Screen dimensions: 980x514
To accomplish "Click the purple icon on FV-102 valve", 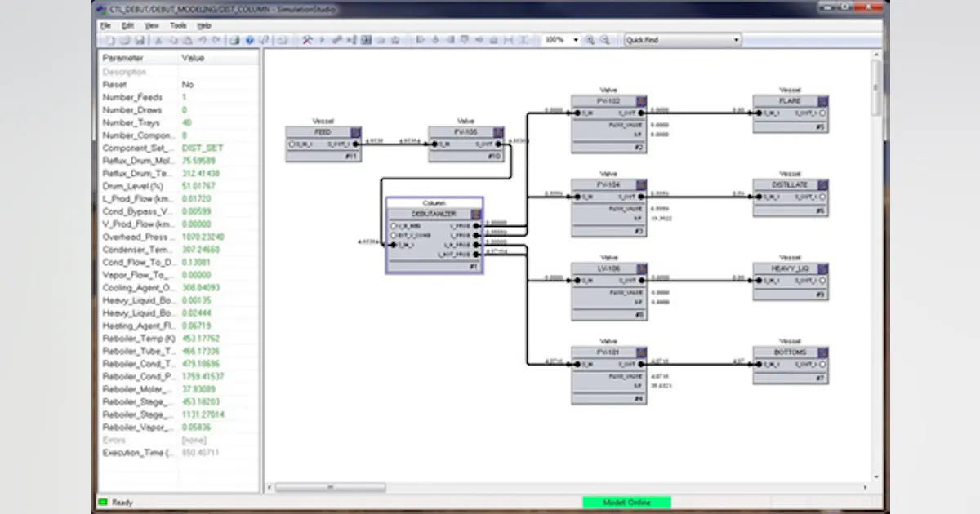I will pyautogui.click(x=641, y=100).
